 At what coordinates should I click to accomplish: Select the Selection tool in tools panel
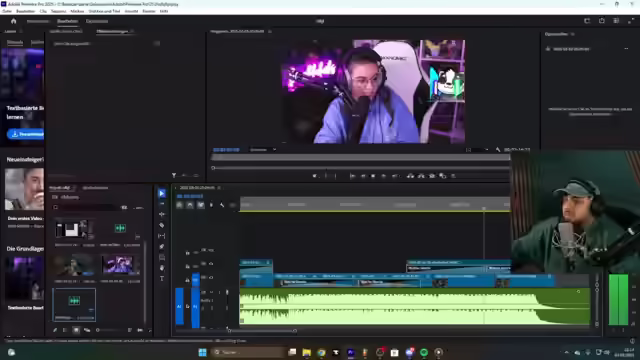162,193
